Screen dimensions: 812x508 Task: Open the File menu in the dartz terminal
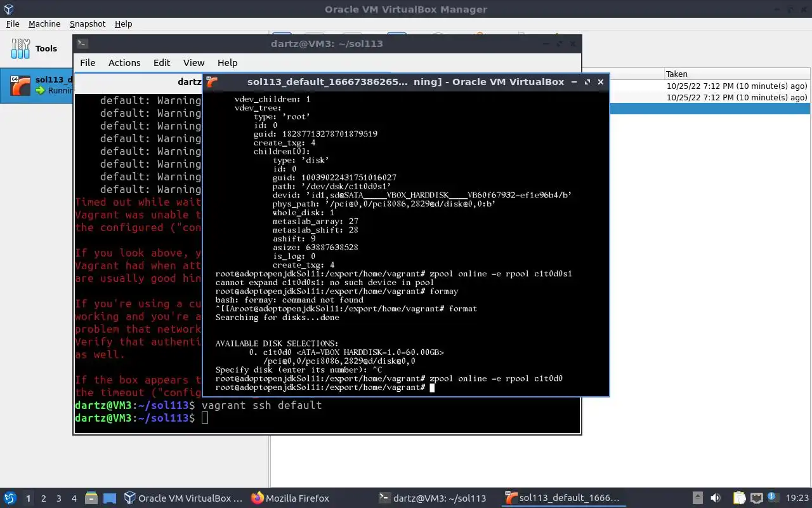coord(88,62)
